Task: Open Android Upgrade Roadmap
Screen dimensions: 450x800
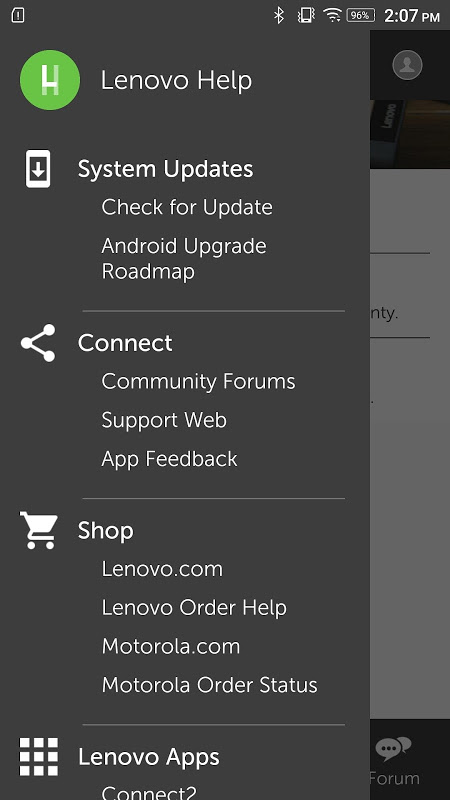Action: click(x=184, y=259)
